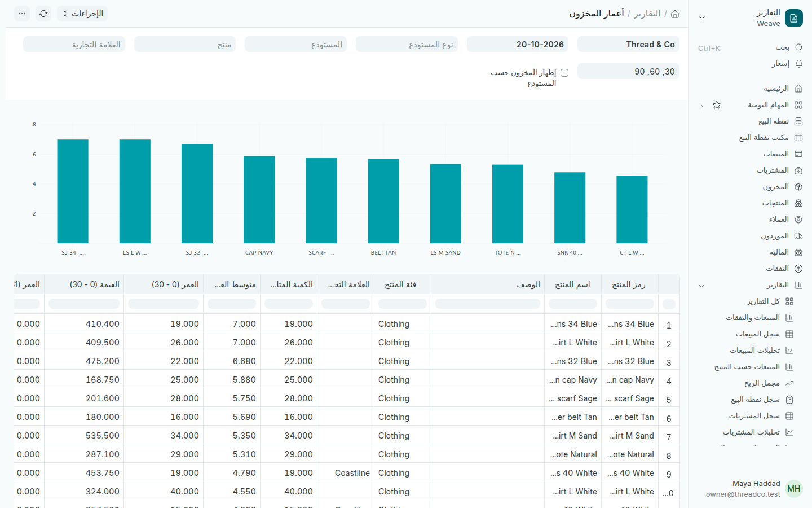Collapse the التقارير sidebar section
The height and width of the screenshot is (508, 812).
(701, 286)
